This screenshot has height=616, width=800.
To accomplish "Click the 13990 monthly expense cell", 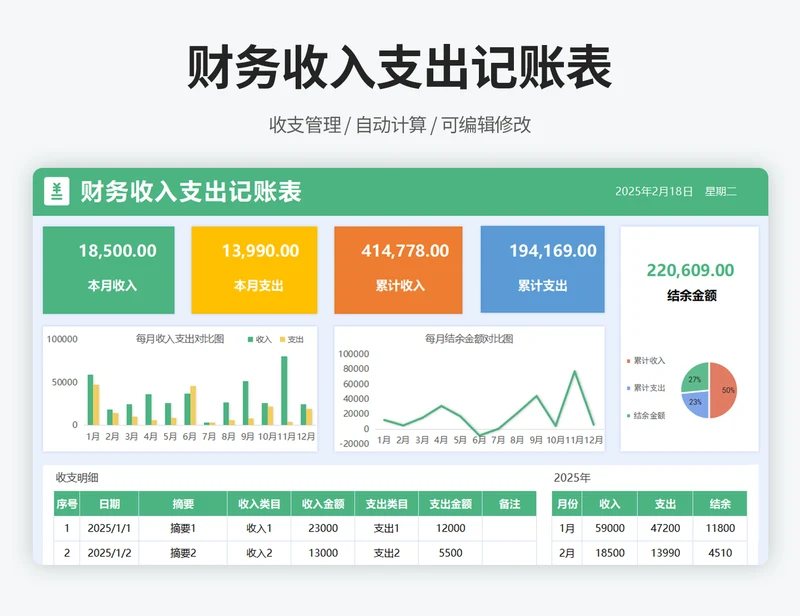I will pos(665,553).
